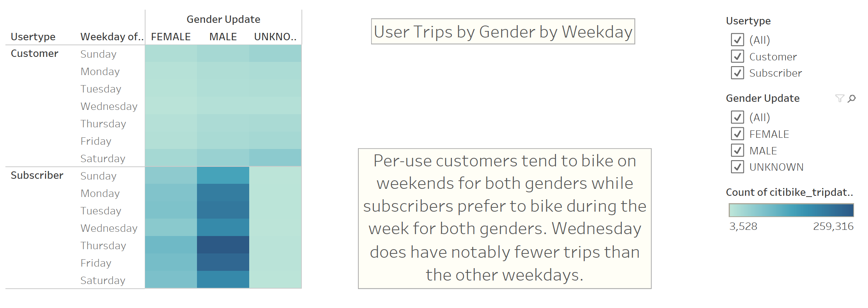Disable UNKNOWN in the Gender Update filter

(737, 167)
